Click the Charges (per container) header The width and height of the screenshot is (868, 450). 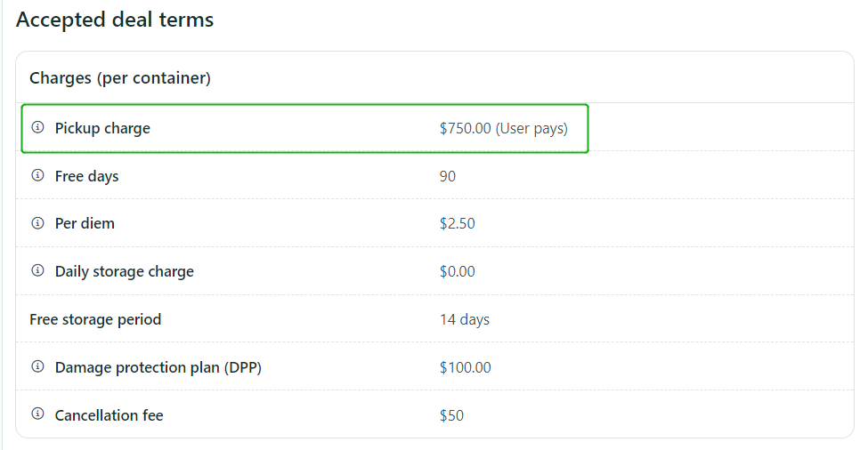point(120,78)
